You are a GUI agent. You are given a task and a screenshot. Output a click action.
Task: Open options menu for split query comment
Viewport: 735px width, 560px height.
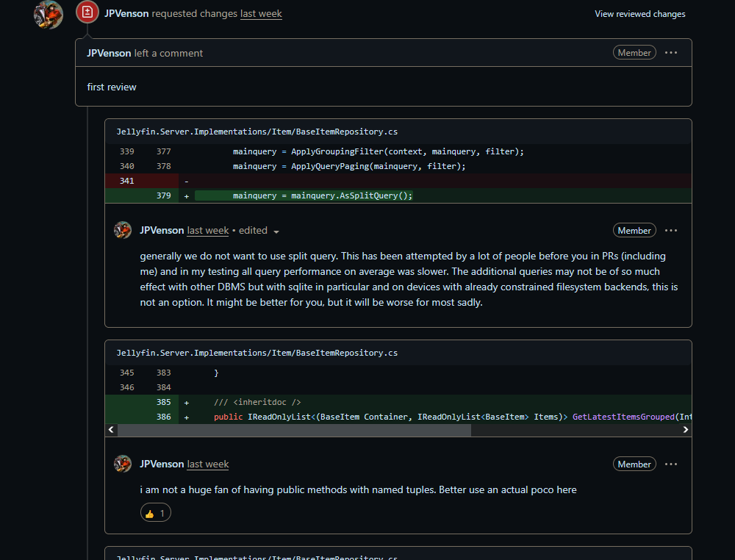coord(671,230)
